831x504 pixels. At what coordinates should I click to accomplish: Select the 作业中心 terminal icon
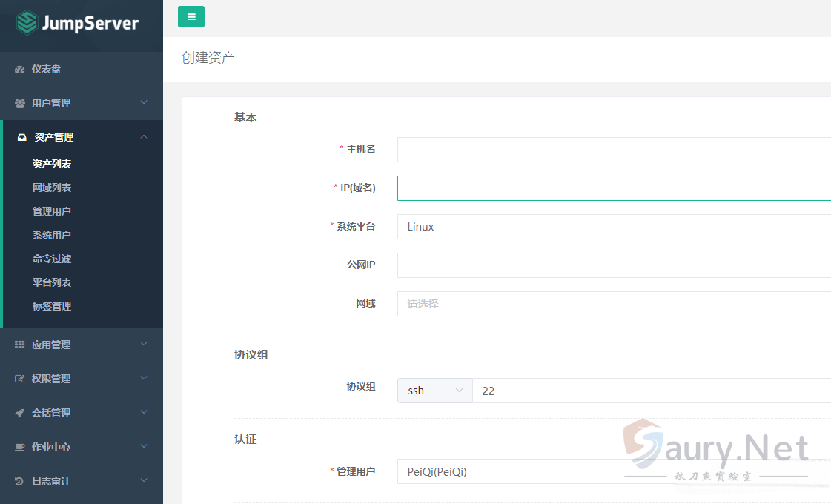point(19,447)
